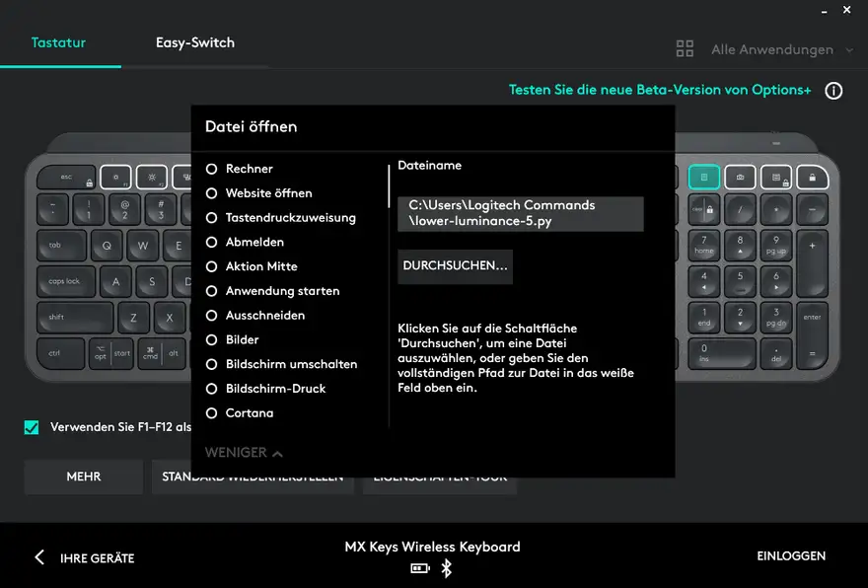
Task: Select the lock key at keyboard corner
Action: coord(812,178)
